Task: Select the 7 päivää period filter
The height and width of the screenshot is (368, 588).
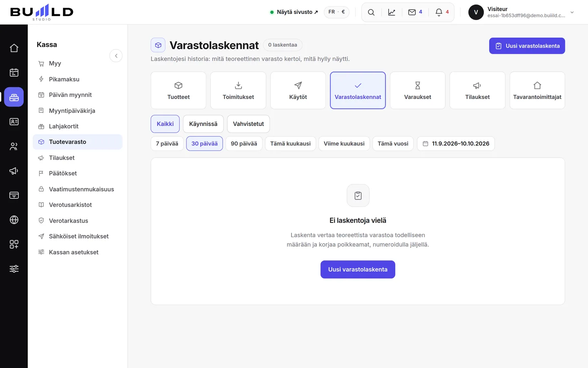Action: 167,144
